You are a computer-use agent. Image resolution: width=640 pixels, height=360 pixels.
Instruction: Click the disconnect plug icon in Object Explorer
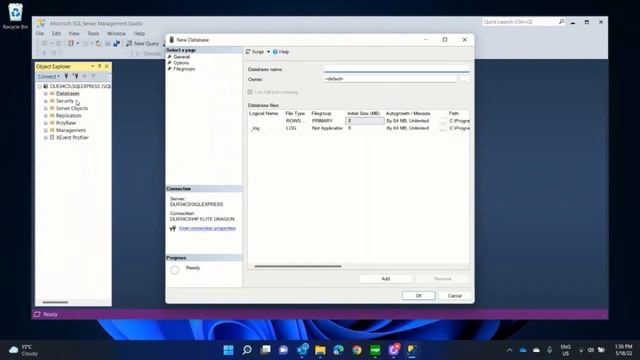(x=76, y=76)
